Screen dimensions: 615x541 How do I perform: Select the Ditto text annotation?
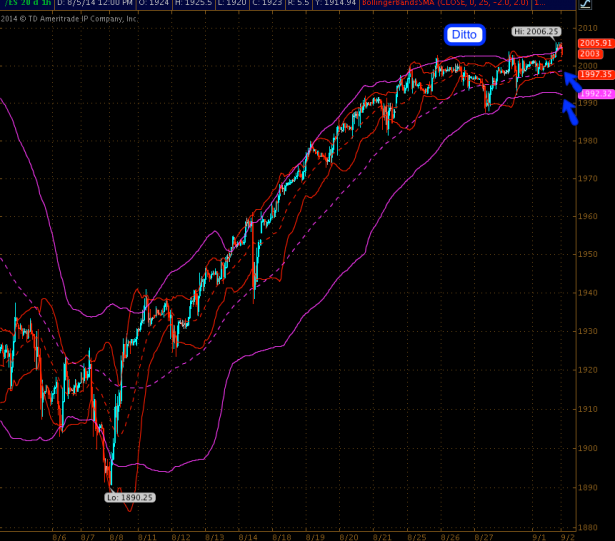[465, 35]
